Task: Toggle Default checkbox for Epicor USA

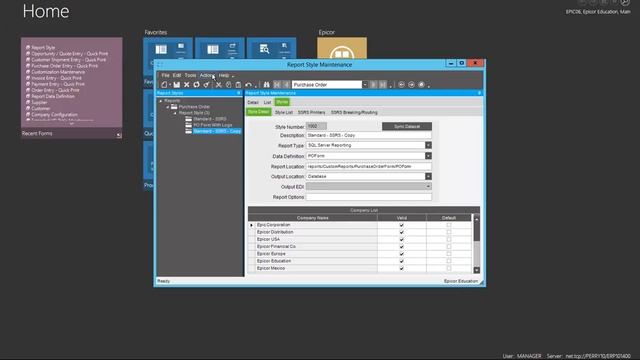Action: click(x=449, y=239)
